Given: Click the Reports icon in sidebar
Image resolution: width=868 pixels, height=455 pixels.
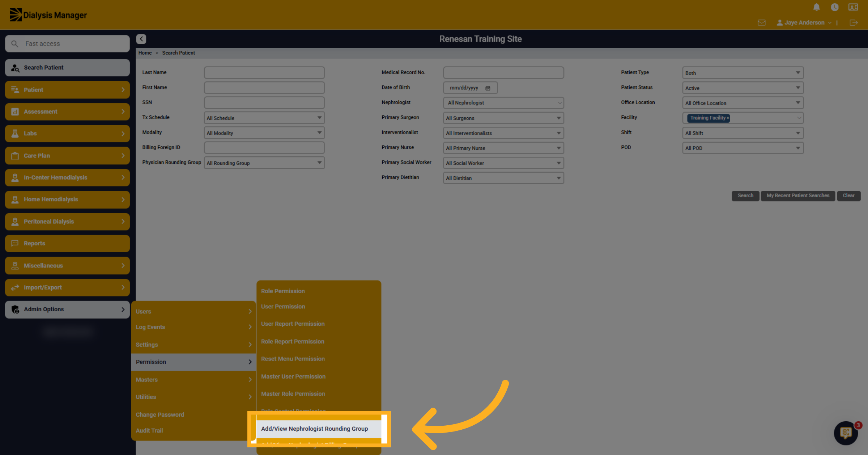Looking at the screenshot, I should (x=15, y=244).
